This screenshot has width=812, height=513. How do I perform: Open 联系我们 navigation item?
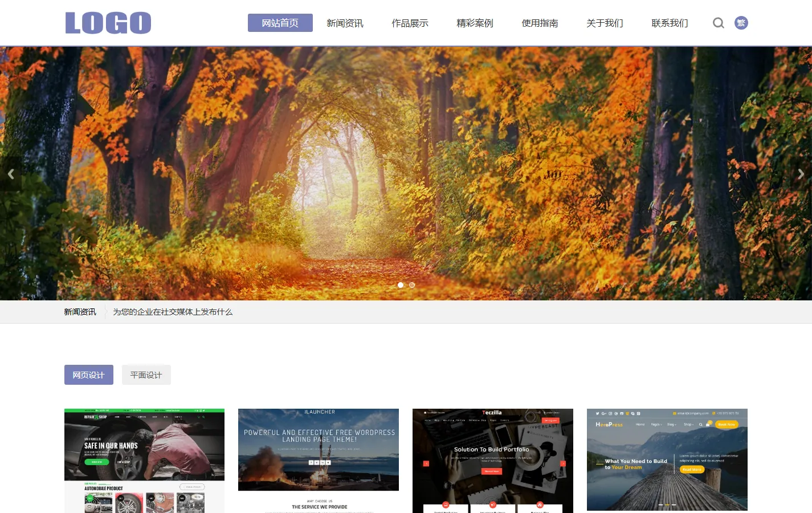(670, 23)
